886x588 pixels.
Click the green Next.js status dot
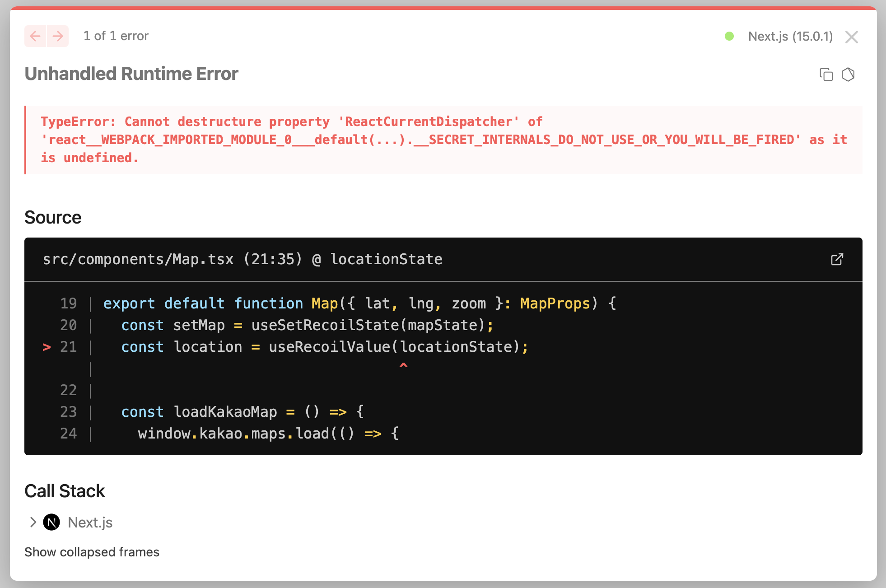click(x=729, y=36)
